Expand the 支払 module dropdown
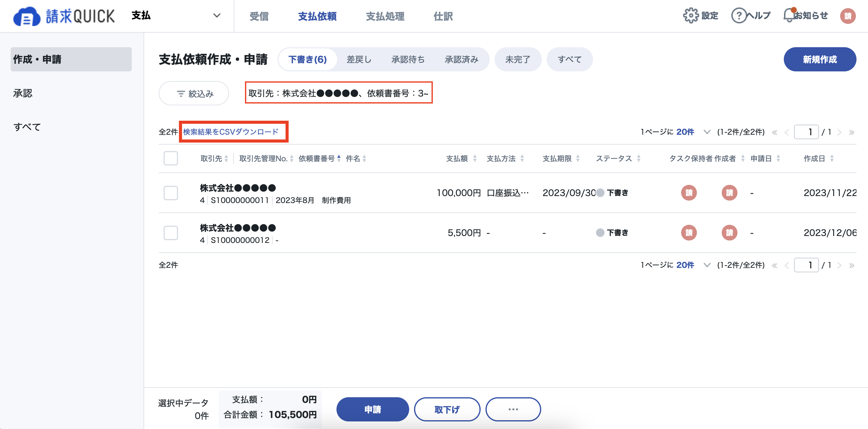 (x=176, y=16)
